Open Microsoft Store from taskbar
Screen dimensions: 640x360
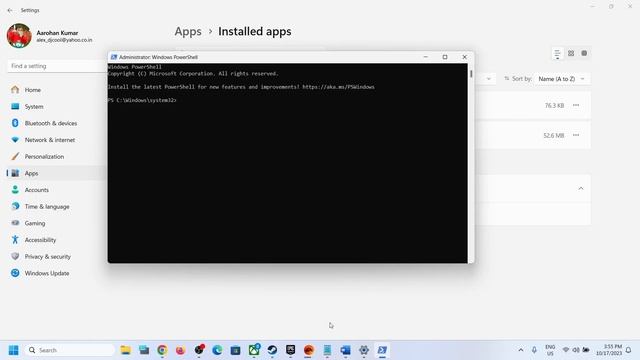point(236,350)
